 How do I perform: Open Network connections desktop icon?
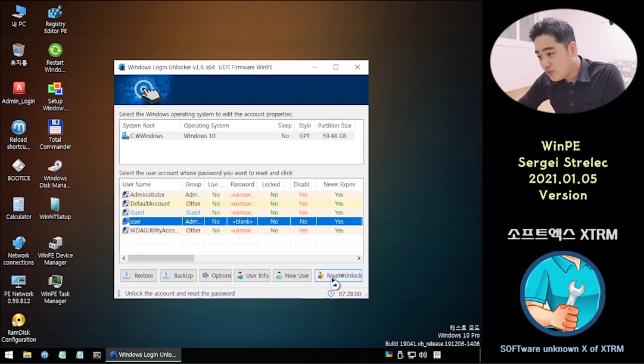point(18,251)
